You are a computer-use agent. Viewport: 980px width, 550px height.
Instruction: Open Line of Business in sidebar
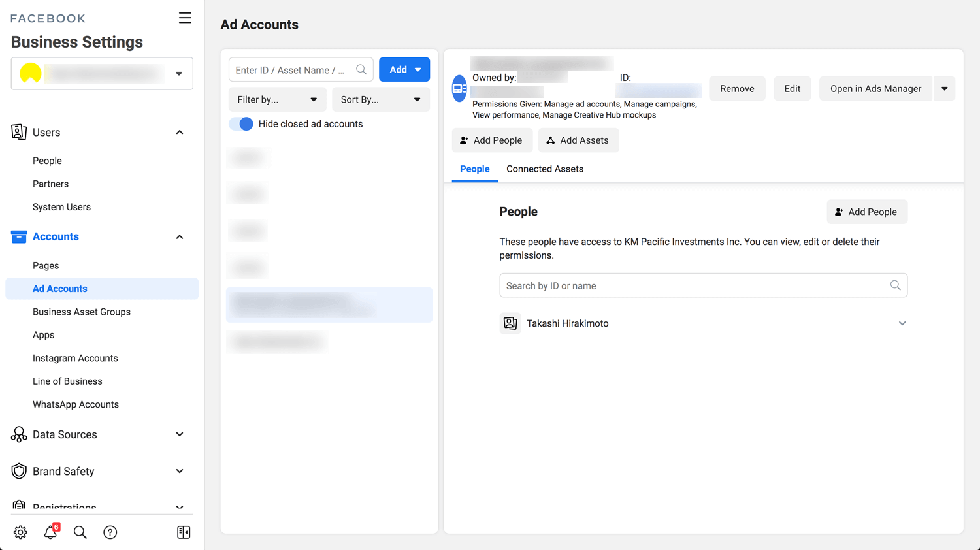pos(67,381)
